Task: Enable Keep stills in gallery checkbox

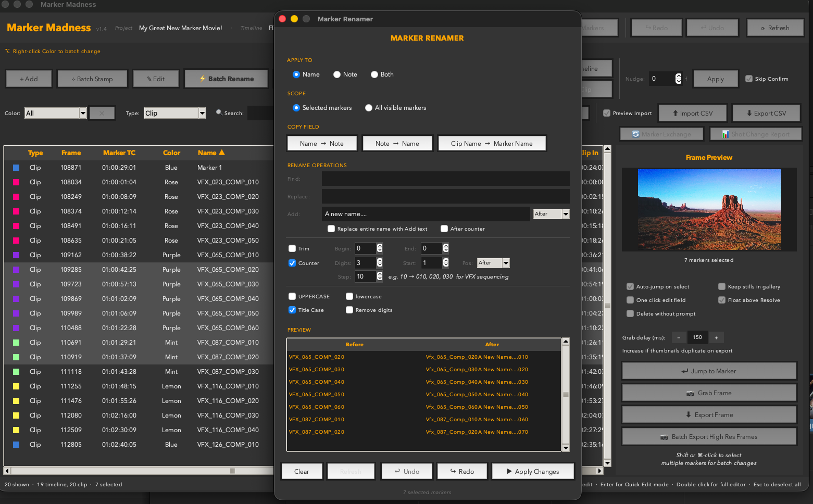Action: 722,286
